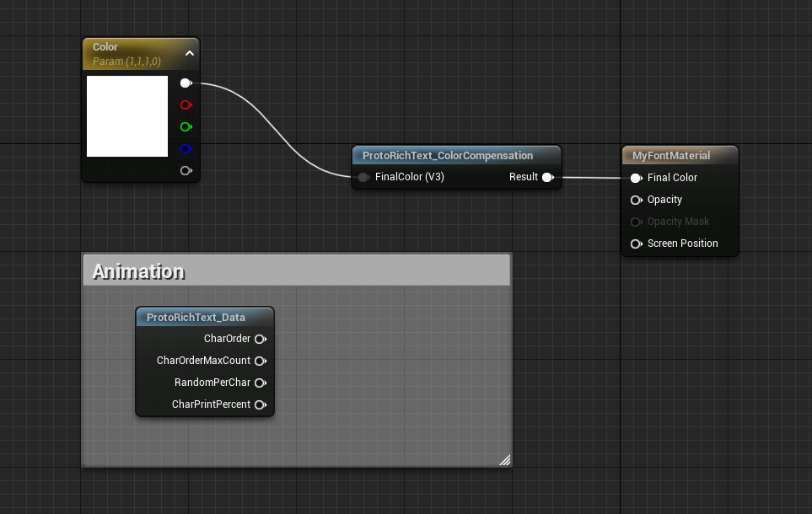Click the Final Color input pin on MyFontMaterial
Screen dimensions: 812x514
click(x=636, y=178)
